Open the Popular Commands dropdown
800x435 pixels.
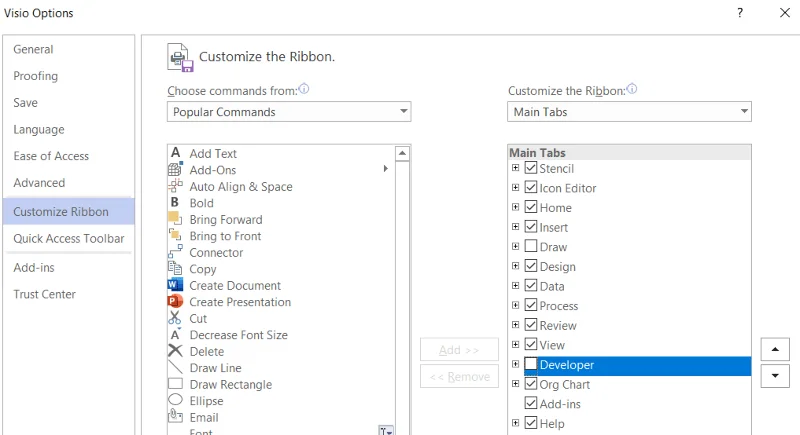(289, 112)
